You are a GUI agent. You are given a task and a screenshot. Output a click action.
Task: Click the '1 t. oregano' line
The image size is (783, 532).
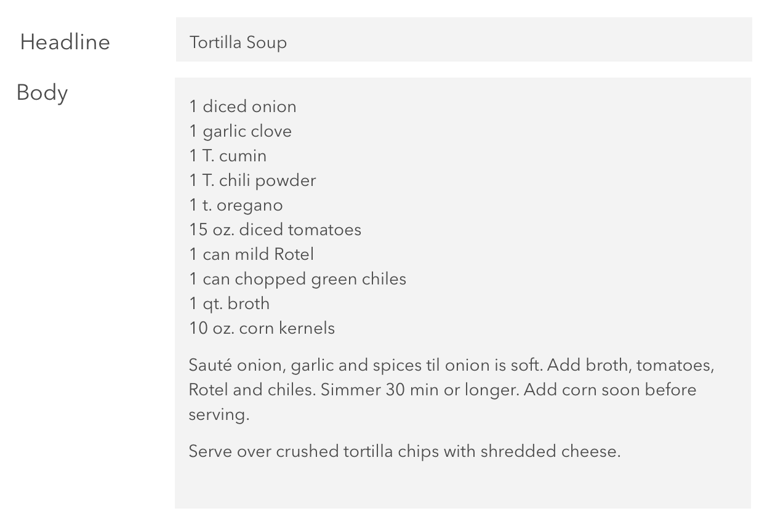236,205
